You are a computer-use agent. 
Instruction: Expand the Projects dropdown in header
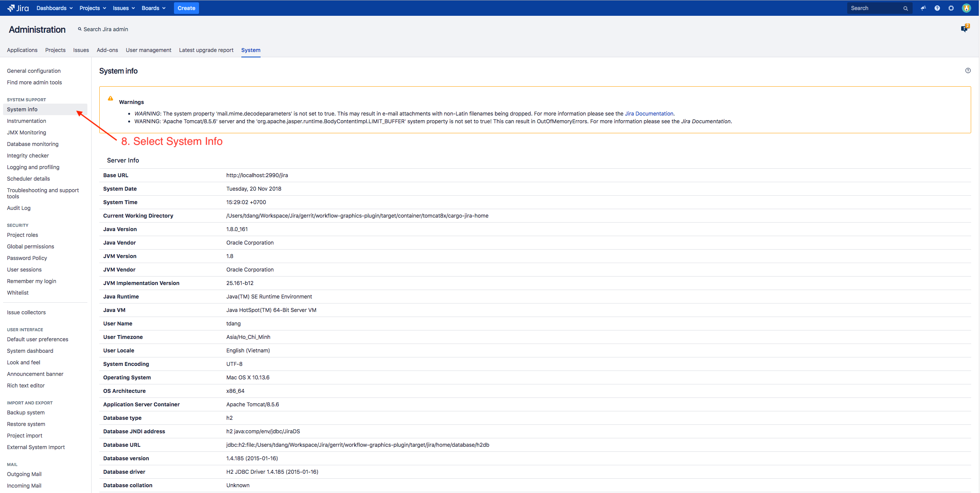tap(92, 8)
